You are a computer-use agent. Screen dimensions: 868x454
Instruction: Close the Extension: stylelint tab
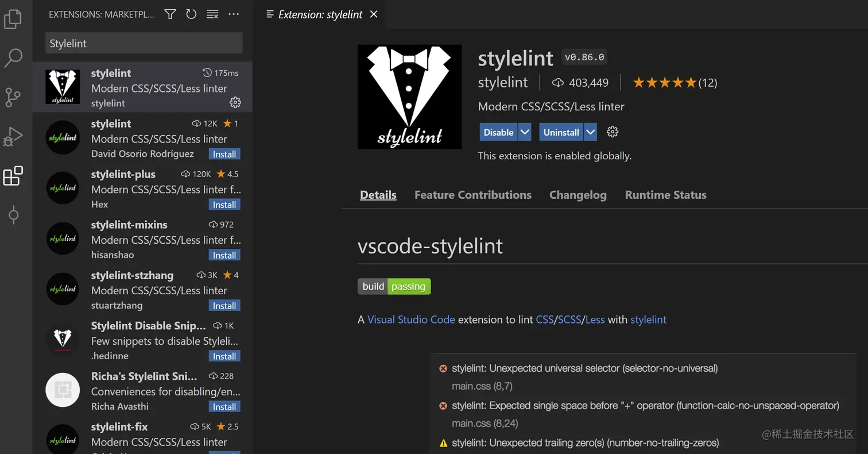click(x=374, y=14)
